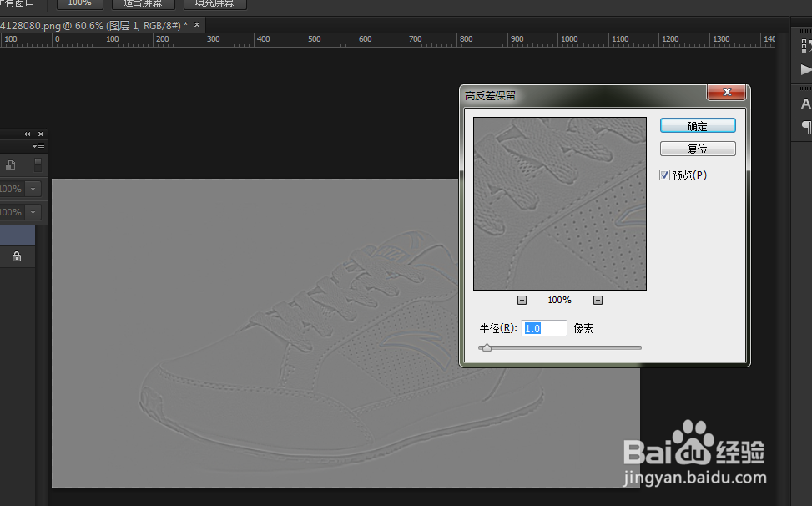The height and width of the screenshot is (506, 812).
Task: Click the document filter icon in layers panel
Action: tap(10, 165)
